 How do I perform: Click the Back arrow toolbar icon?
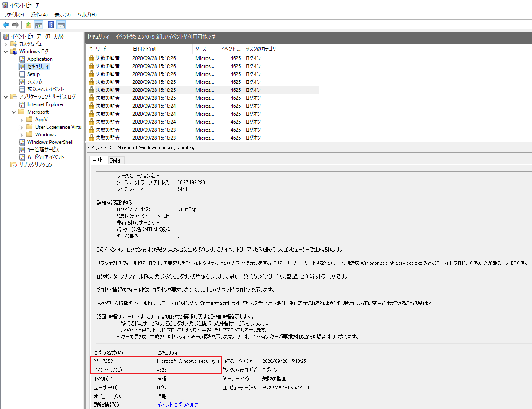(x=6, y=25)
